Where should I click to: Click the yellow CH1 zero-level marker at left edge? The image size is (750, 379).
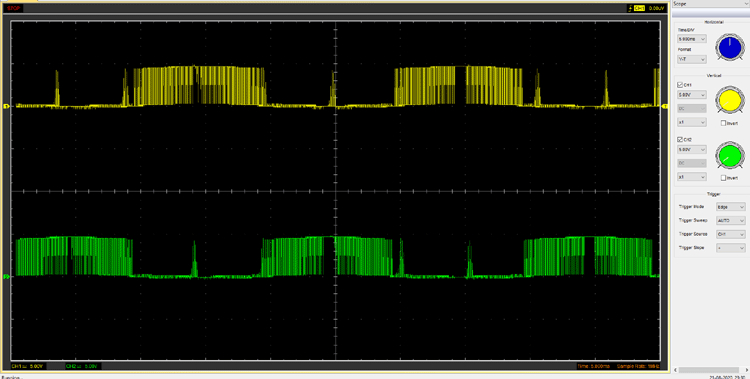coord(6,106)
